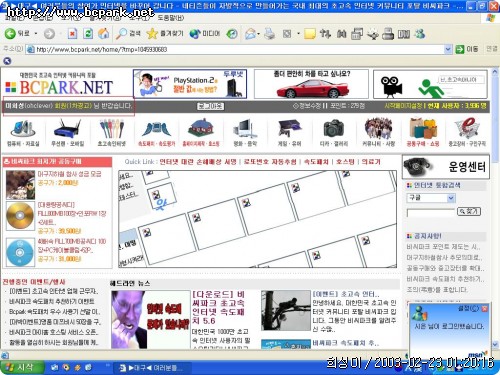
Task: Expand the Back button history arrow
Action: (x=36, y=34)
